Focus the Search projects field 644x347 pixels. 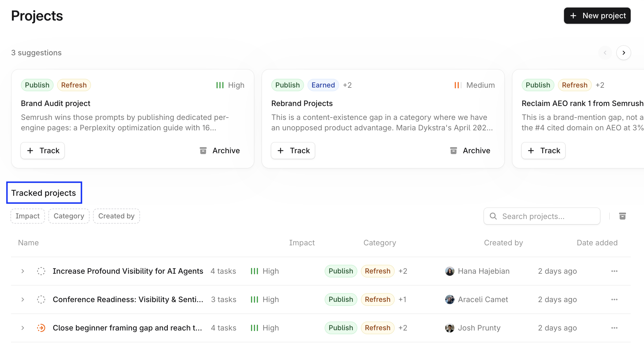pos(542,216)
